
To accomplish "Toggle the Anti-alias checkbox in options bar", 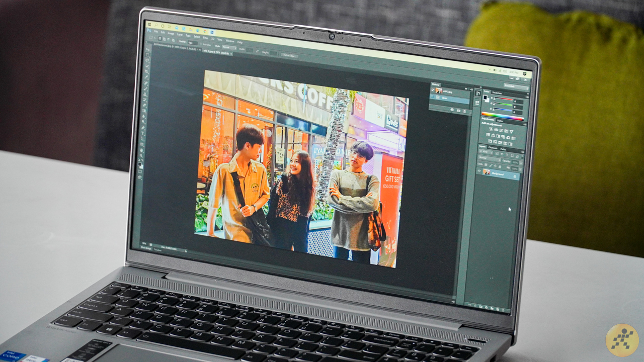I will click(199, 44).
